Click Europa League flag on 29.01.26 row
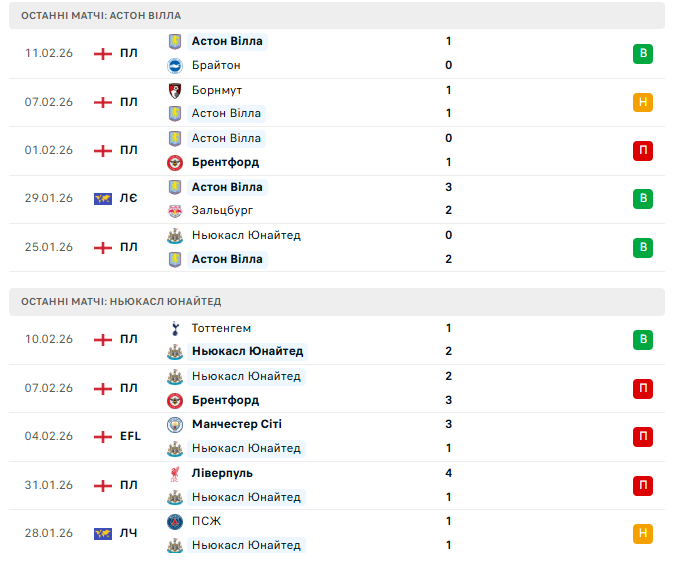Viewport: 674px width, 563px height. [x=102, y=198]
